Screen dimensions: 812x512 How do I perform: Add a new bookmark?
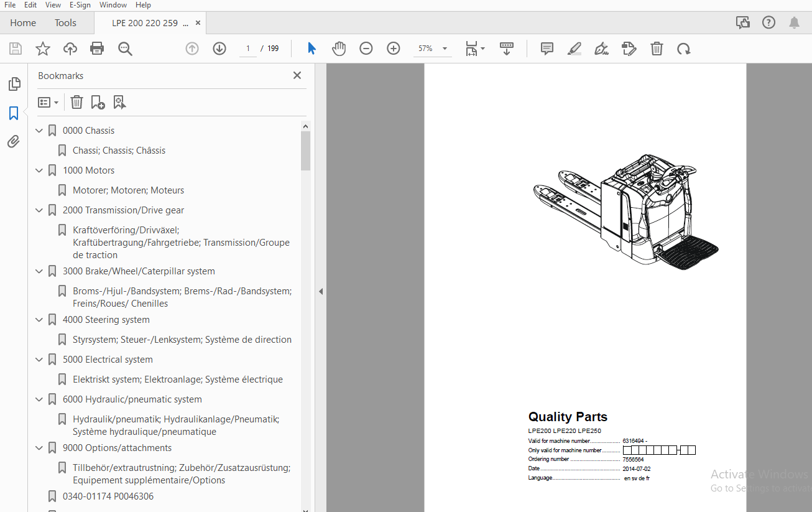tap(98, 102)
